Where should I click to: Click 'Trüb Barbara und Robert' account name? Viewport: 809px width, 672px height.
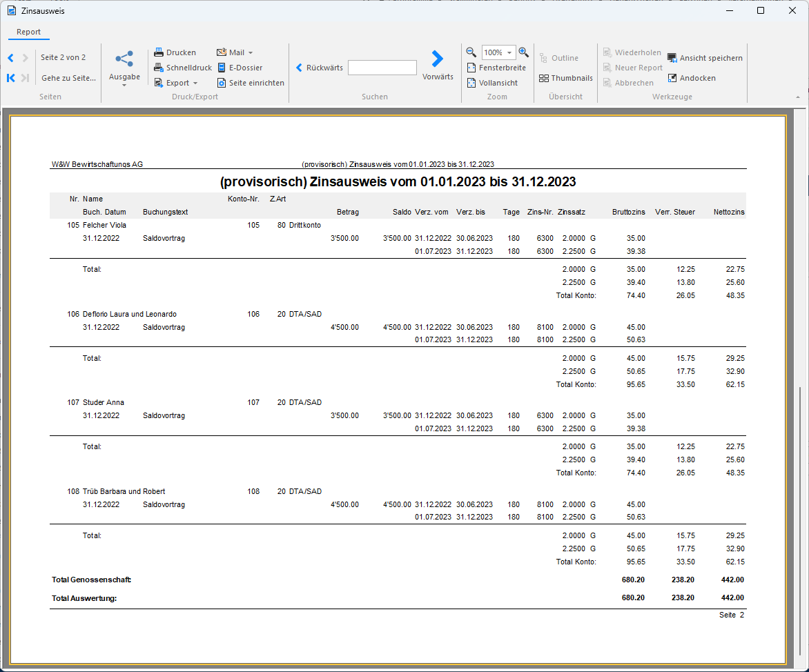pos(124,491)
